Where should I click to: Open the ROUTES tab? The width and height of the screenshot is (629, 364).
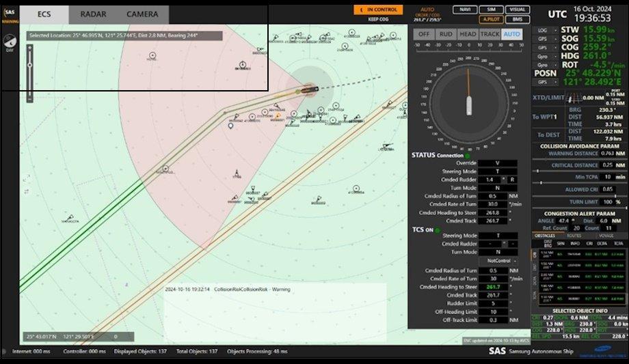click(x=574, y=236)
